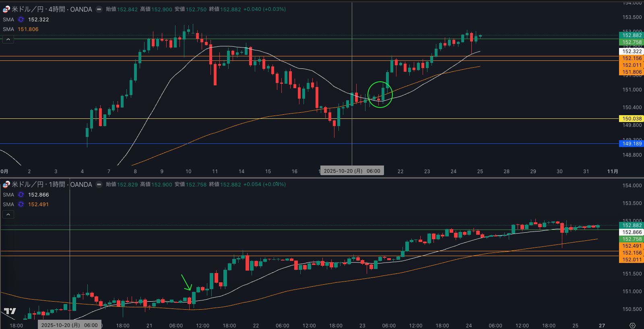Image resolution: width=644 pixels, height=329 pixels.
Task: Click the blue 149.189 price label
Action: pos(632,144)
